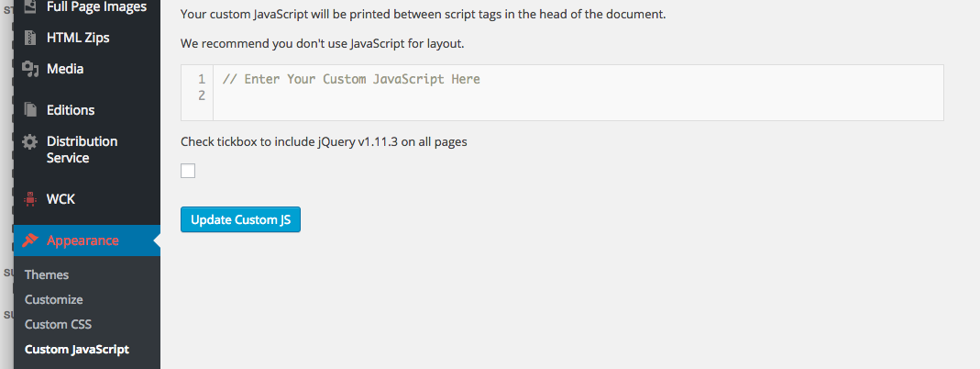Image resolution: width=980 pixels, height=369 pixels.
Task: Click the Distribution Service gear icon
Action: click(30, 142)
